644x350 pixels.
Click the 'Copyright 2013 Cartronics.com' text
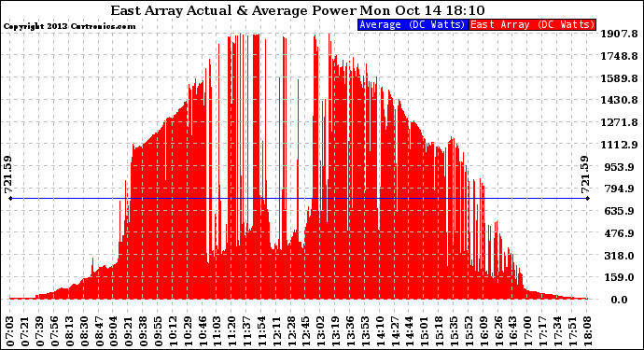click(69, 26)
